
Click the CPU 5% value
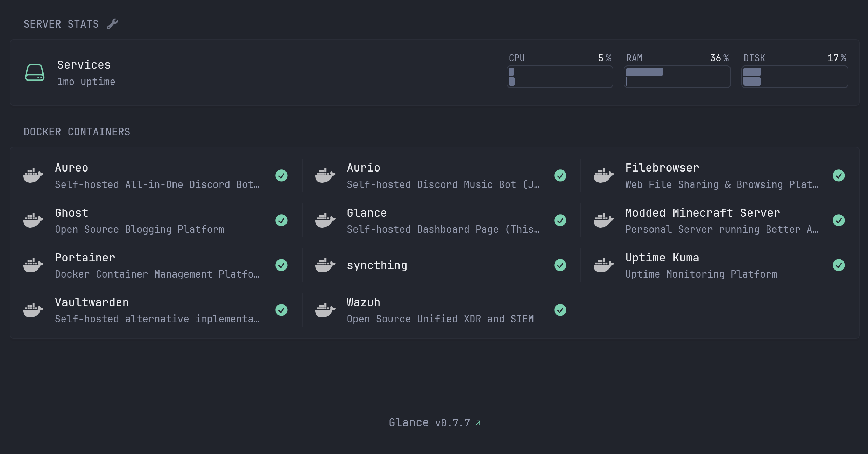605,58
